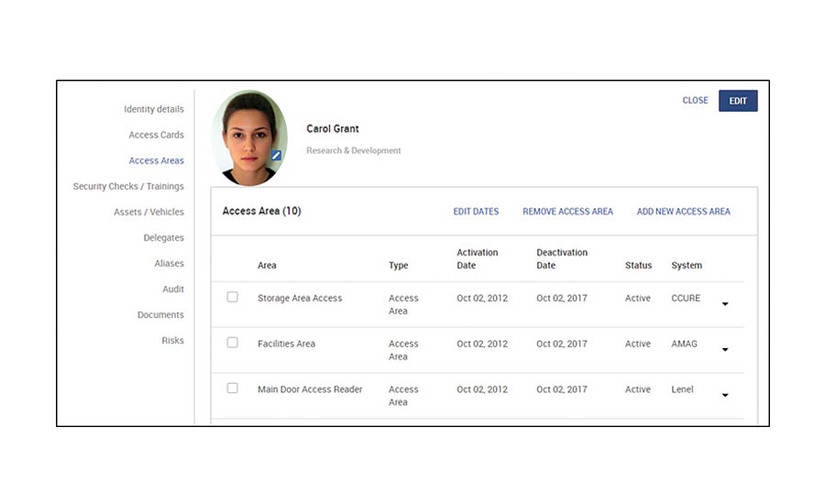Viewport: 825px width, 504px height.
Task: Select Access Areas in the sidebar
Action: click(x=156, y=160)
